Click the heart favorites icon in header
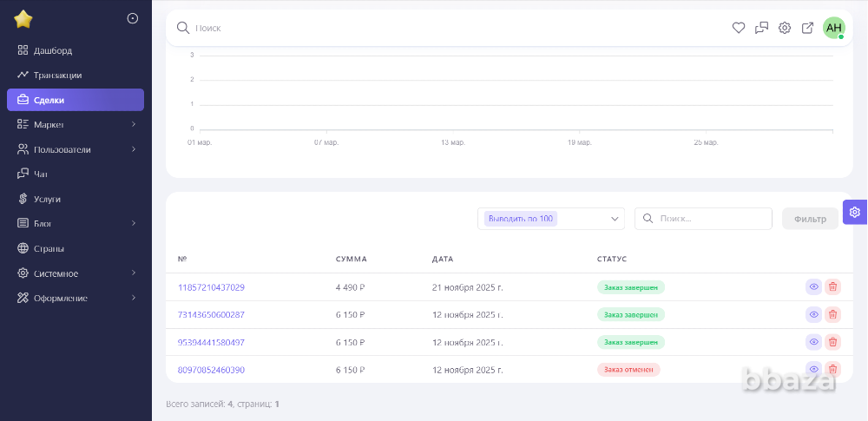 (x=739, y=28)
